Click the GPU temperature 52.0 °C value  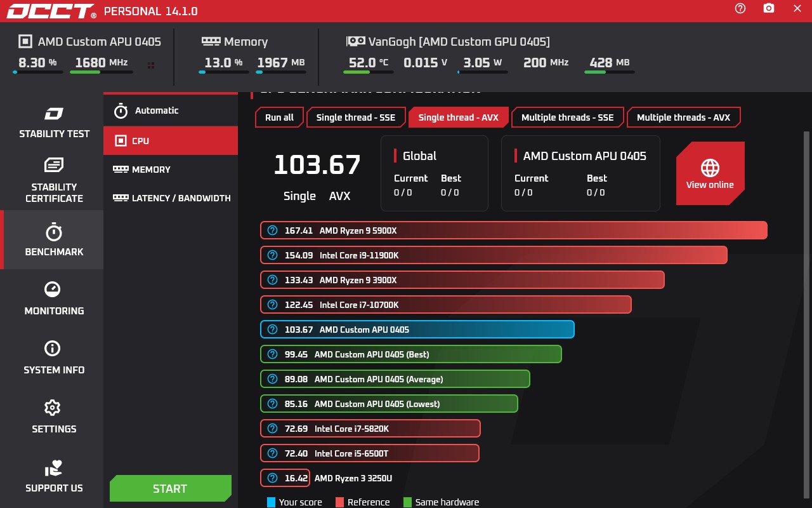tap(369, 62)
